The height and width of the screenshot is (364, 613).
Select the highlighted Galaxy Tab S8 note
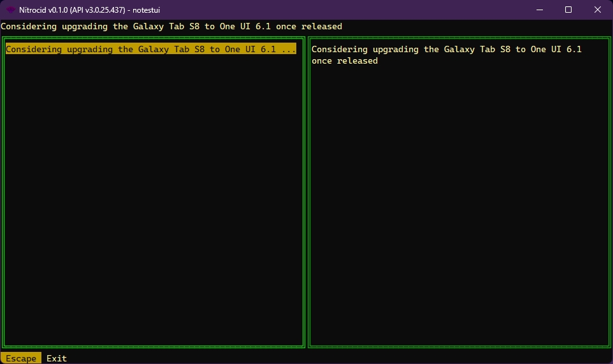coord(150,49)
